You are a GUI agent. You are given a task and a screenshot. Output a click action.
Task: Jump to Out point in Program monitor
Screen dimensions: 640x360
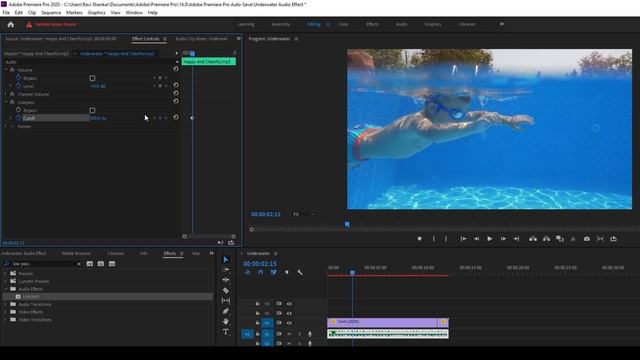[x=516, y=239]
